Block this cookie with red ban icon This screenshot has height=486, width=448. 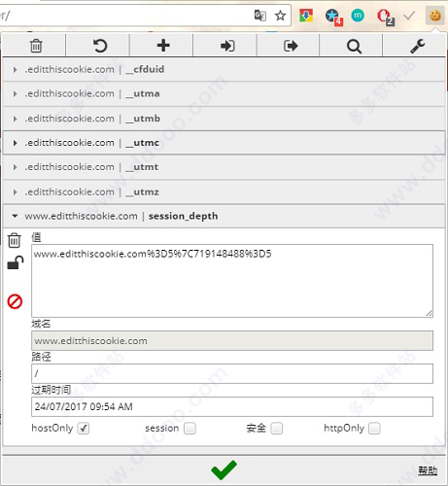15,301
